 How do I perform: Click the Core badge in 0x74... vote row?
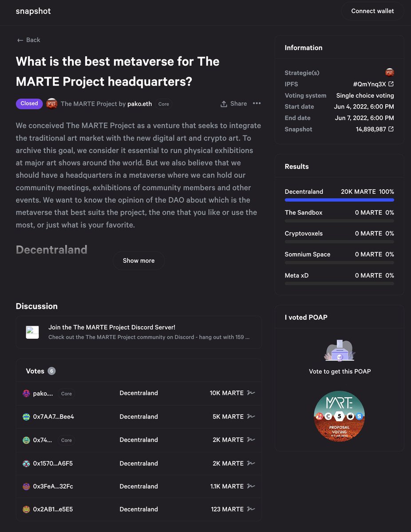pyautogui.click(x=67, y=440)
